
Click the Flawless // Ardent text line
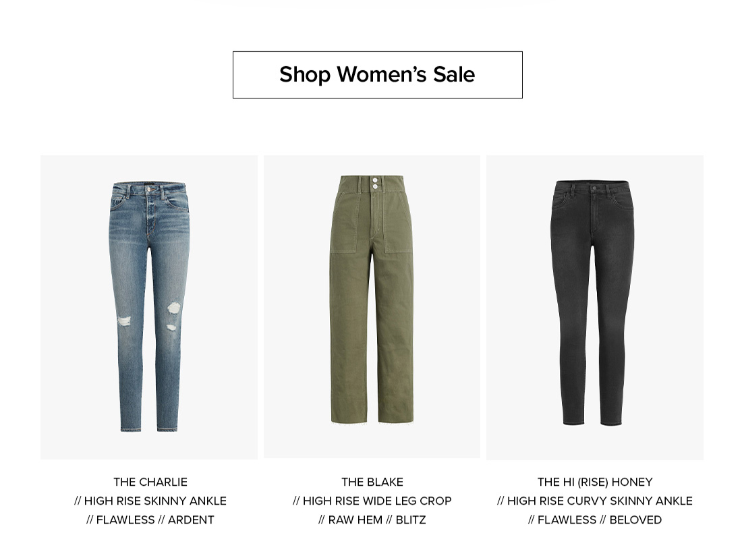pyautogui.click(x=150, y=520)
